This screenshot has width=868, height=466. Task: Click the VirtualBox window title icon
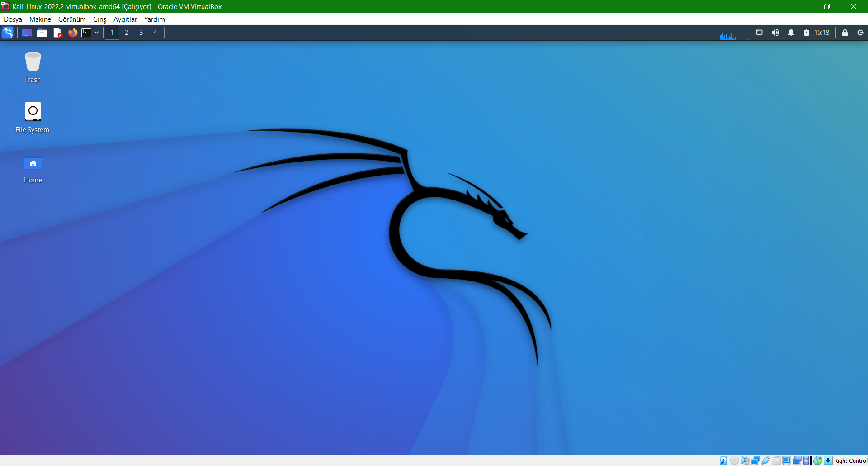click(x=5, y=6)
